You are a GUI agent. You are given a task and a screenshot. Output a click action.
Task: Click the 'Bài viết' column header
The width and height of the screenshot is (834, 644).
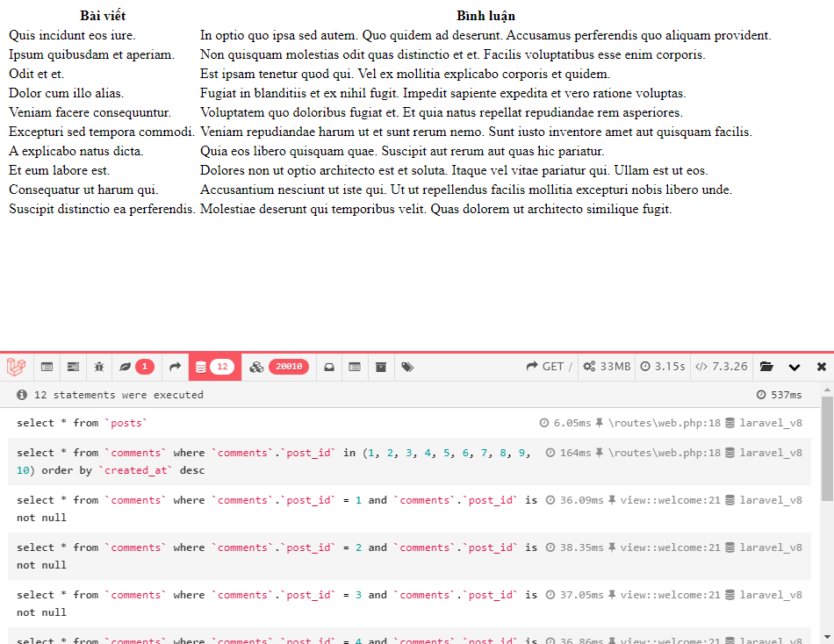[x=103, y=16]
